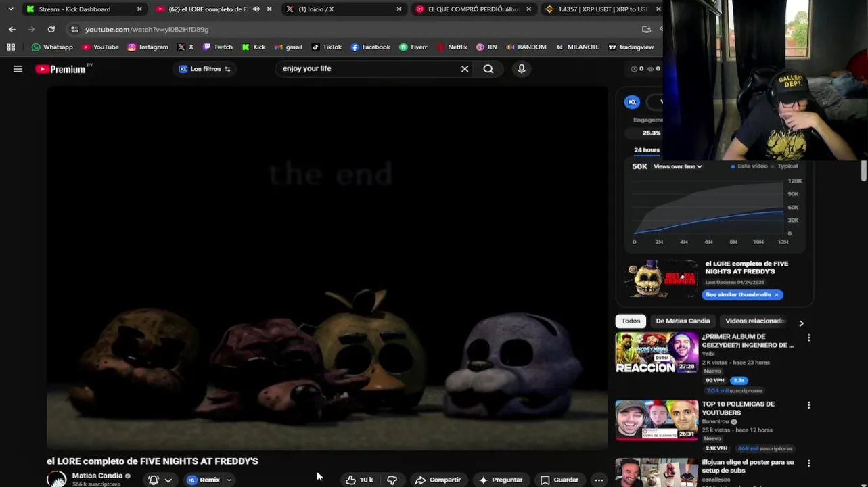
Task: Click the Preguntar button
Action: 501,480
